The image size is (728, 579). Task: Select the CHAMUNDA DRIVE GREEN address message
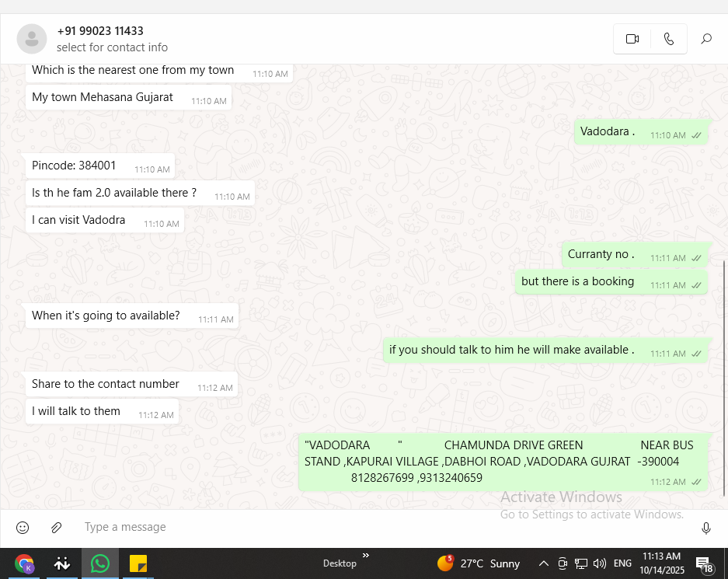503,462
